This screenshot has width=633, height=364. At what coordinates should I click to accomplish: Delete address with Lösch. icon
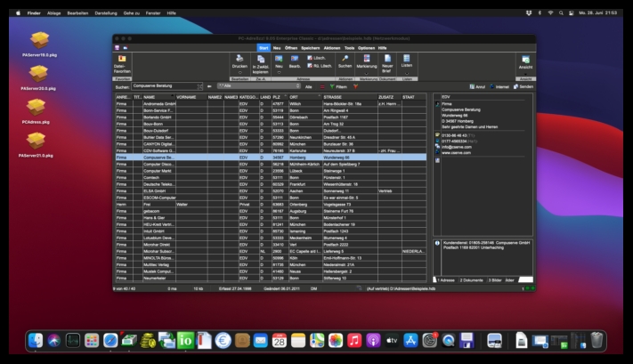[310, 58]
